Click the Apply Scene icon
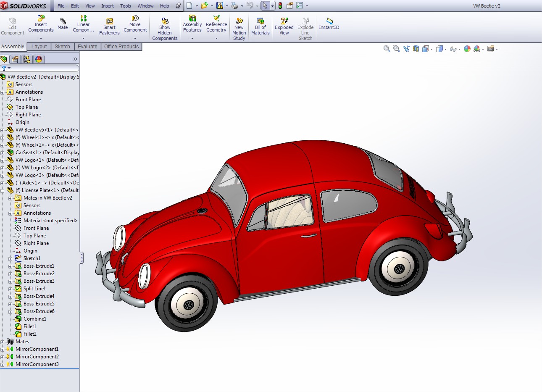The image size is (542, 392). [x=476, y=49]
